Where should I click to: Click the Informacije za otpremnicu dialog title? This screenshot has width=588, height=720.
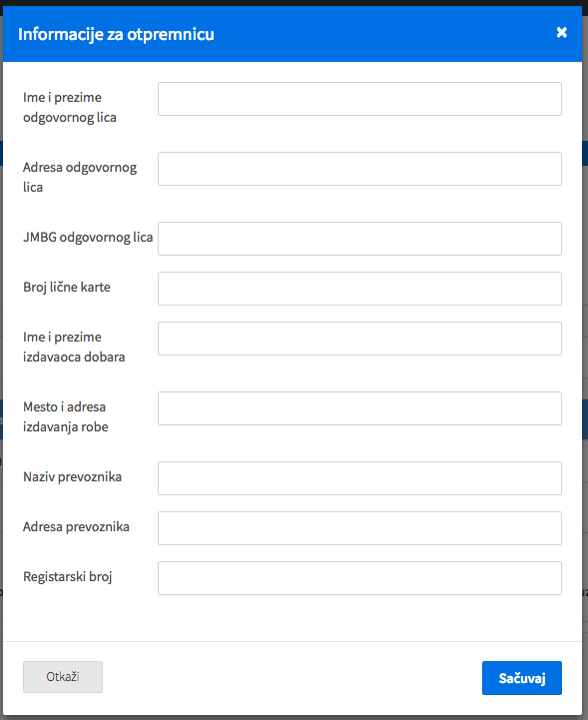click(116, 34)
